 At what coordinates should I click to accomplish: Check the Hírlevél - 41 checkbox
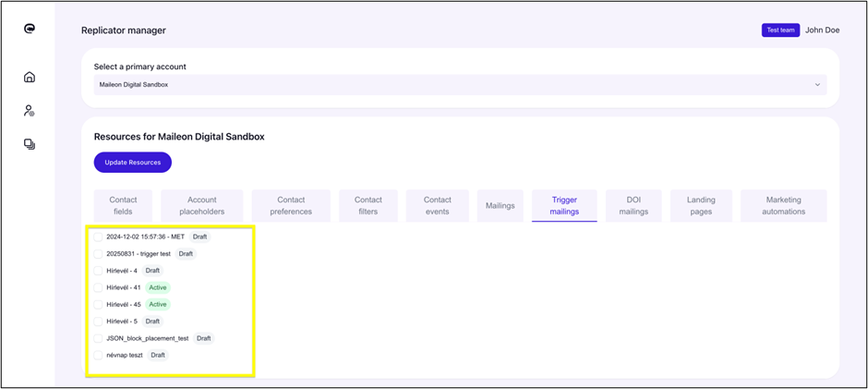click(x=98, y=287)
